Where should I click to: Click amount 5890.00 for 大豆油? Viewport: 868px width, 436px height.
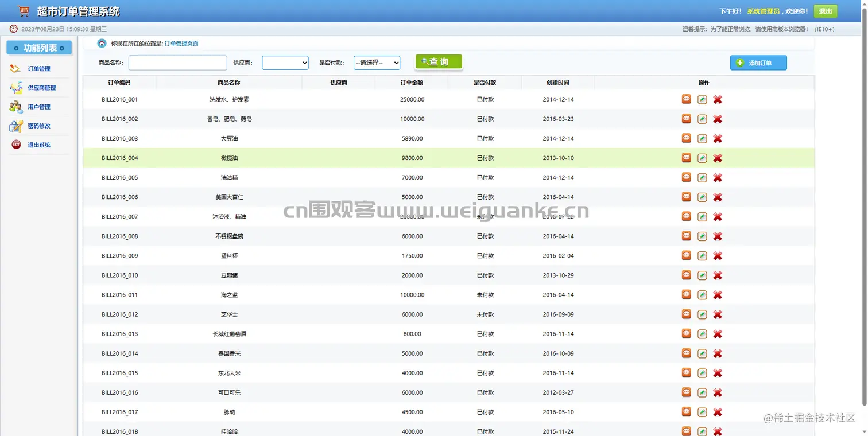click(x=412, y=139)
